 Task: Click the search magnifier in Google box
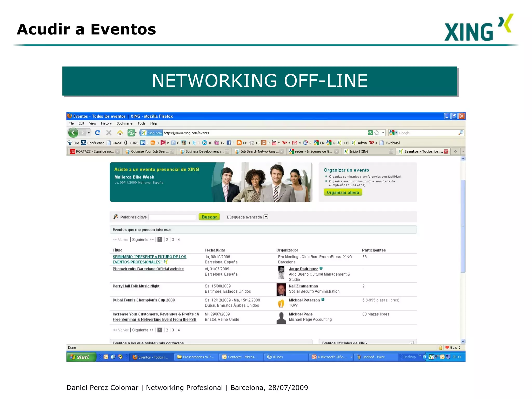tap(461, 133)
